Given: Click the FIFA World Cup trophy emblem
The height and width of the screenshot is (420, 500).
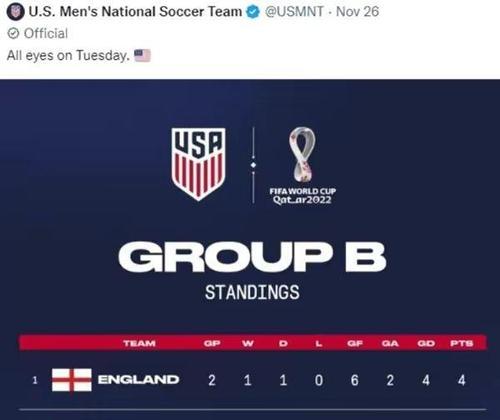Looking at the screenshot, I should [x=302, y=154].
